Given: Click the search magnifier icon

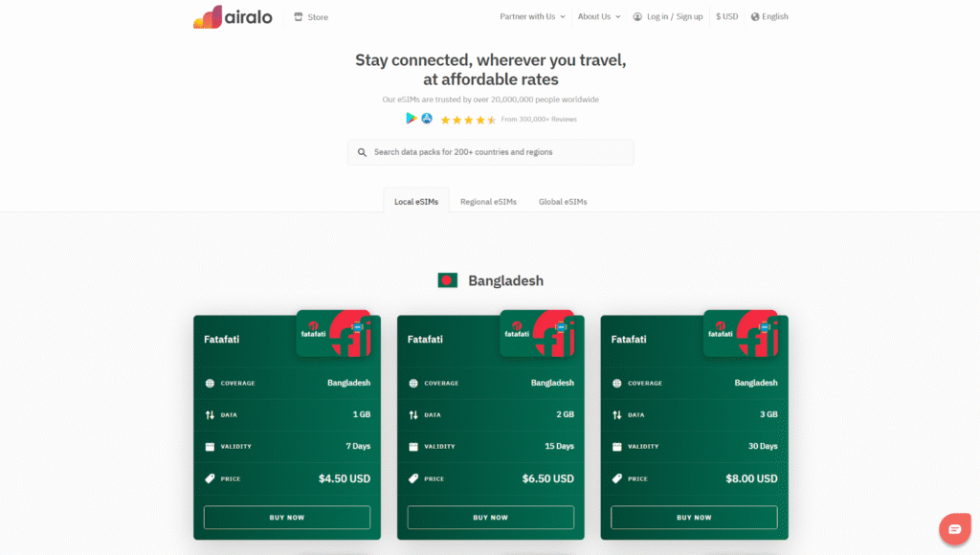Looking at the screenshot, I should [362, 152].
